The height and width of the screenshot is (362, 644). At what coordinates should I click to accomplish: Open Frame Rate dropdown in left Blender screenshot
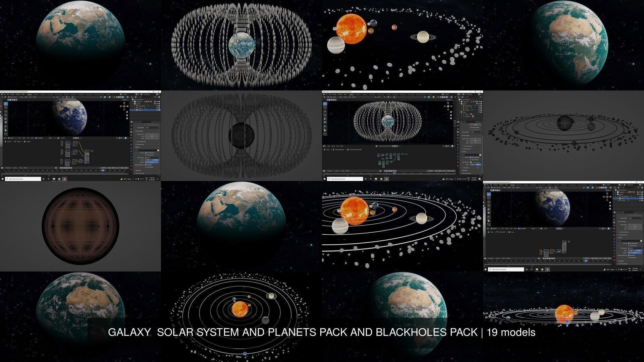click(152, 127)
